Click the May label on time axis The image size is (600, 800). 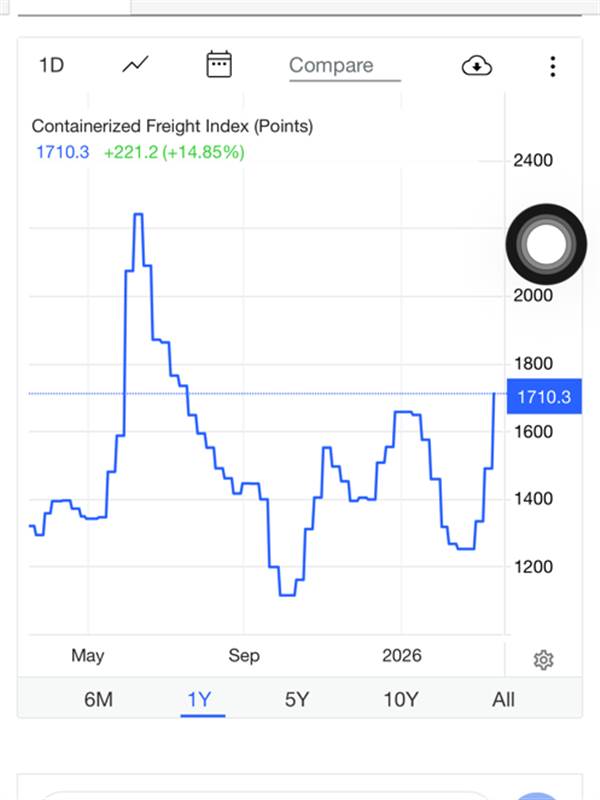[87, 656]
